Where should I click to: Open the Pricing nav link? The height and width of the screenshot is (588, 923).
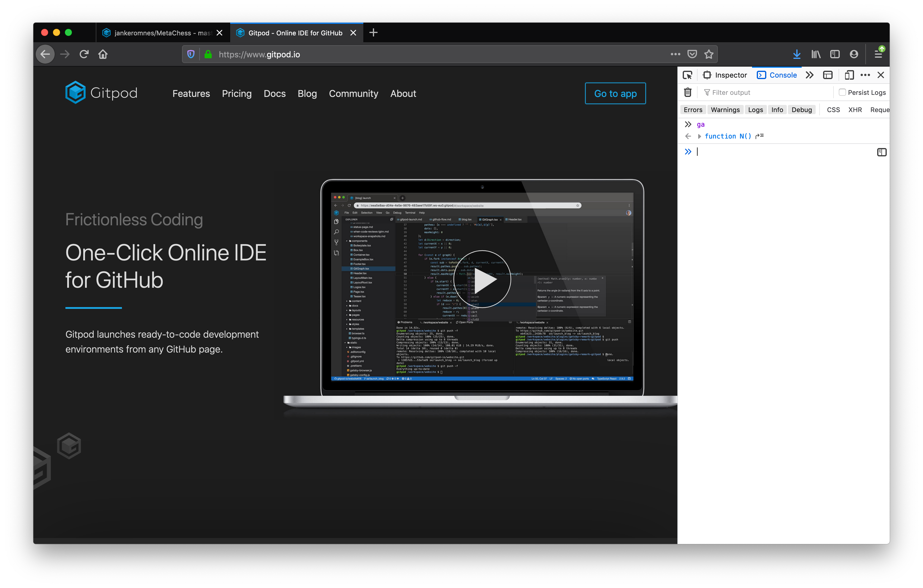[236, 94]
